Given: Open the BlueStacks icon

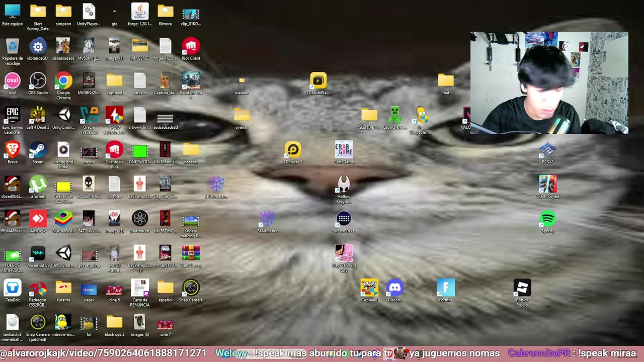Looking at the screenshot, I should click(63, 222).
